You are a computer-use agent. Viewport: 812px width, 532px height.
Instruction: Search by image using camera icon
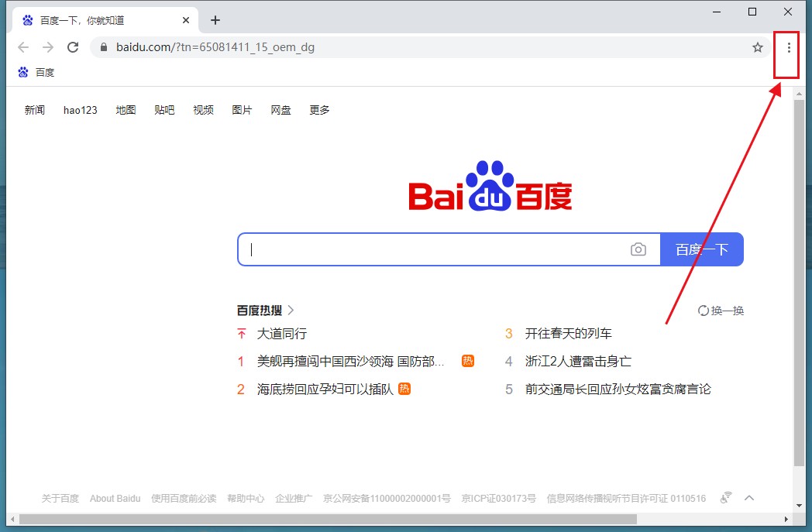[638, 249]
